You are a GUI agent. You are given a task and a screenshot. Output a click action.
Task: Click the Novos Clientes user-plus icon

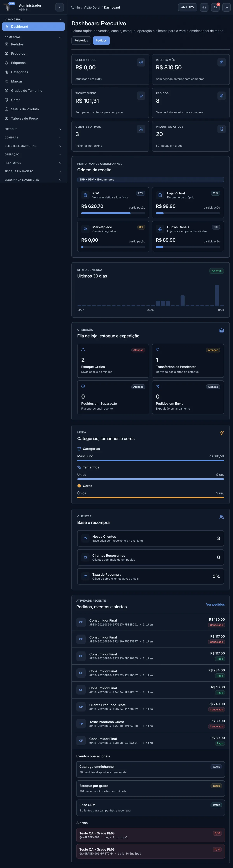[85, 538]
